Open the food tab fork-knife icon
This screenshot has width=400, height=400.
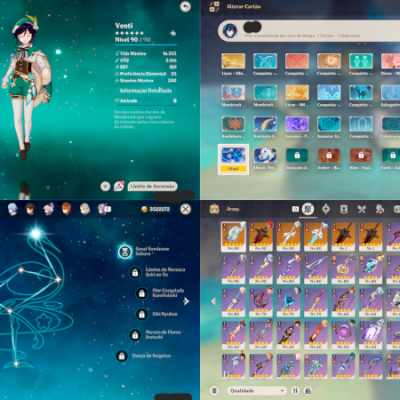click(362, 209)
